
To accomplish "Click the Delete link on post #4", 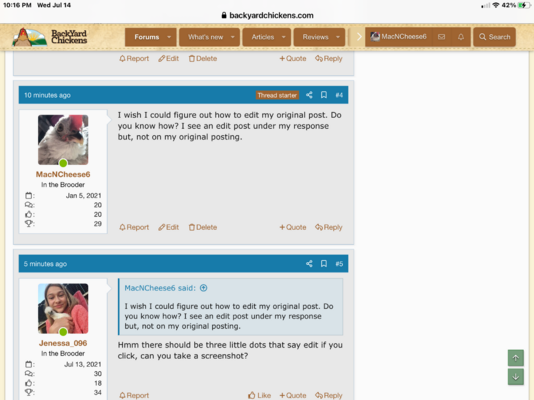I will (x=203, y=227).
